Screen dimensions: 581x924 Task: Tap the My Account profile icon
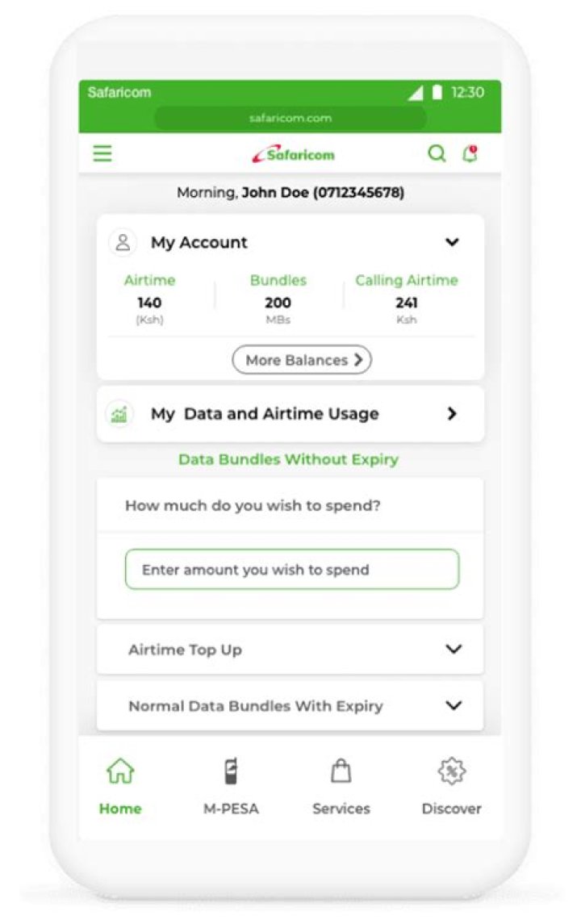coord(123,242)
